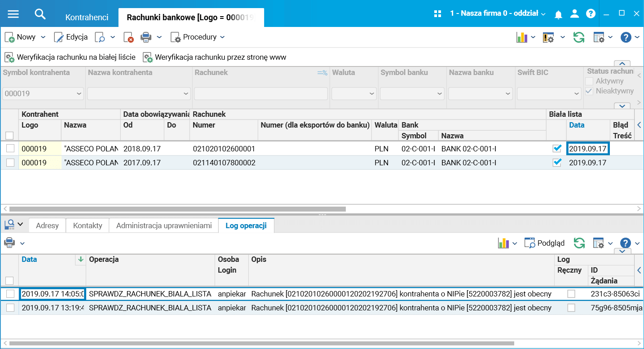The height and width of the screenshot is (349, 644).
Task: Tick the row checkbox for account 021020102600001
Action: (10, 149)
